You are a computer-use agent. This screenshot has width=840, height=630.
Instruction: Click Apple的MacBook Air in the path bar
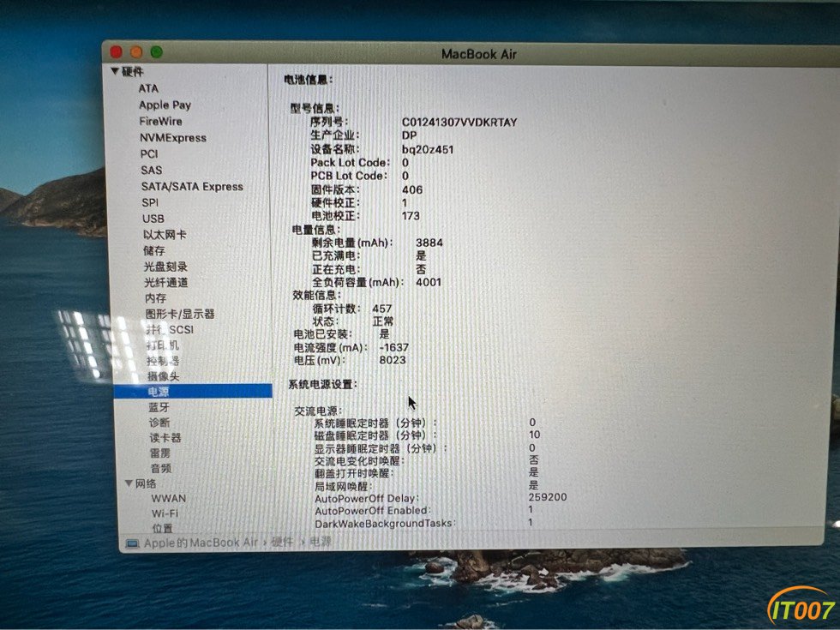(x=201, y=543)
